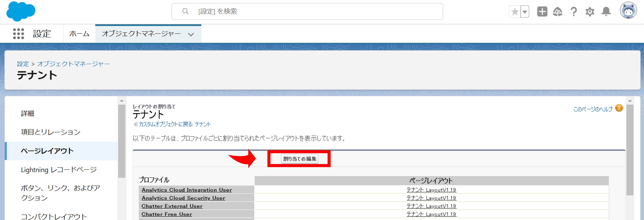Screen dimensions: 644x220
Task: Select Lightning レコードページ in the sidebar
Action: [x=59, y=170]
